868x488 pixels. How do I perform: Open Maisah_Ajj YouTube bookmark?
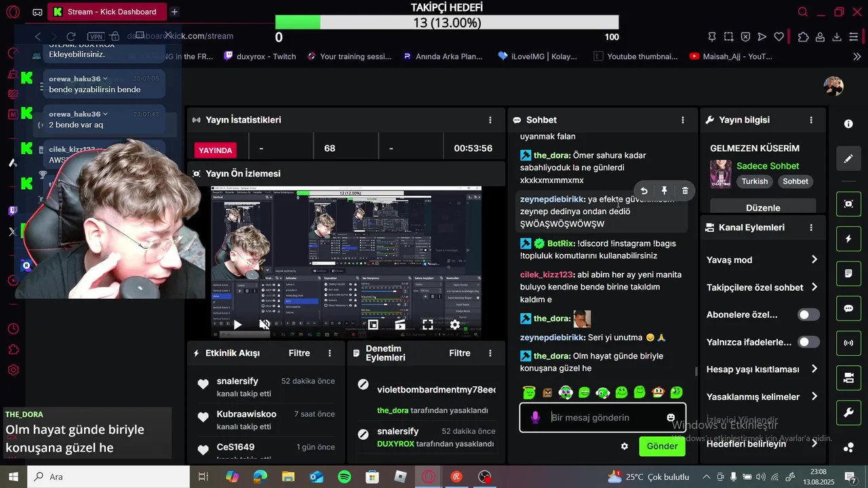tap(731, 56)
